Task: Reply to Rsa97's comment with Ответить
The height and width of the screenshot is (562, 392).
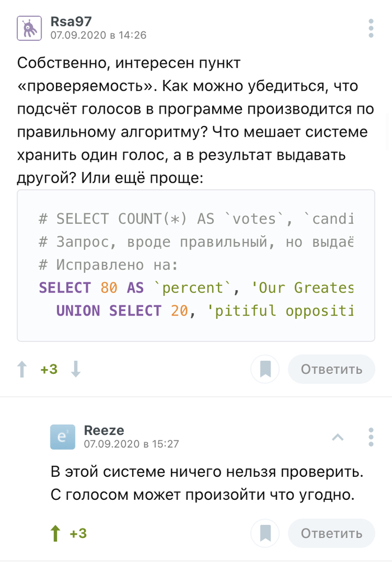Action: (332, 369)
